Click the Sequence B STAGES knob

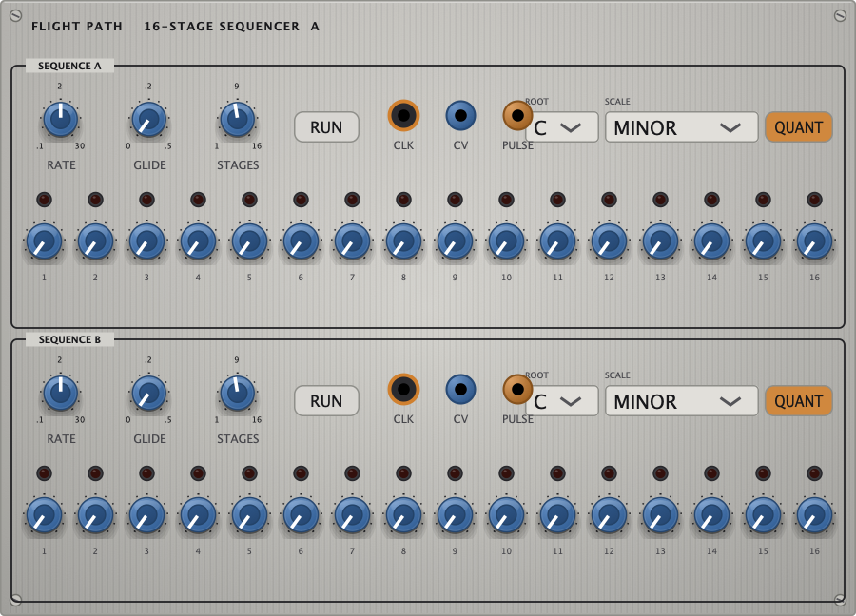tap(238, 393)
